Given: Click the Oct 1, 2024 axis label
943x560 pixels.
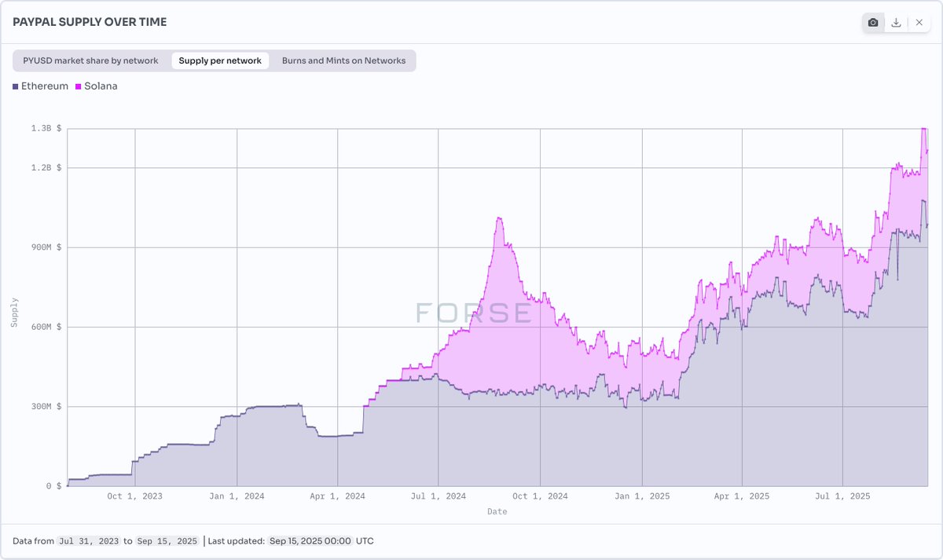Looking at the screenshot, I should pos(540,496).
